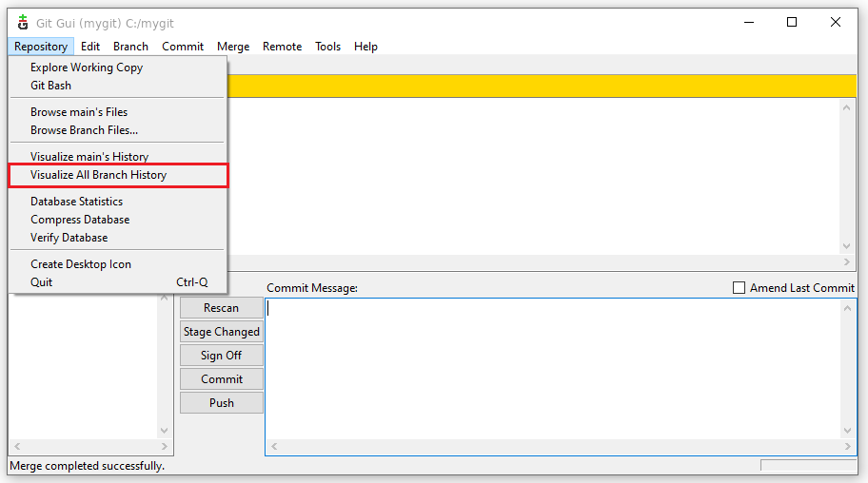Choose Visualize All Branch History
868x483 pixels.
coord(118,175)
